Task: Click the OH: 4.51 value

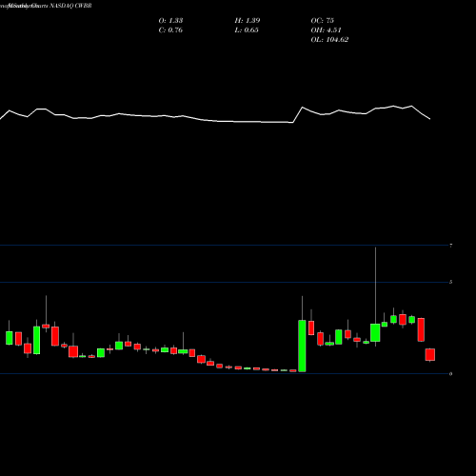Action: [x=326, y=30]
